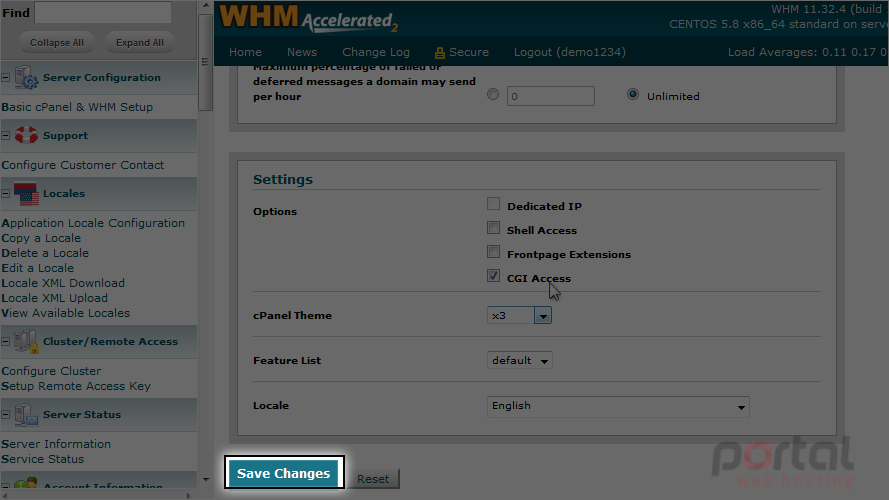This screenshot has width=889, height=500.
Task: Select the numeric-limit radio button for deferred messages
Action: tap(493, 95)
